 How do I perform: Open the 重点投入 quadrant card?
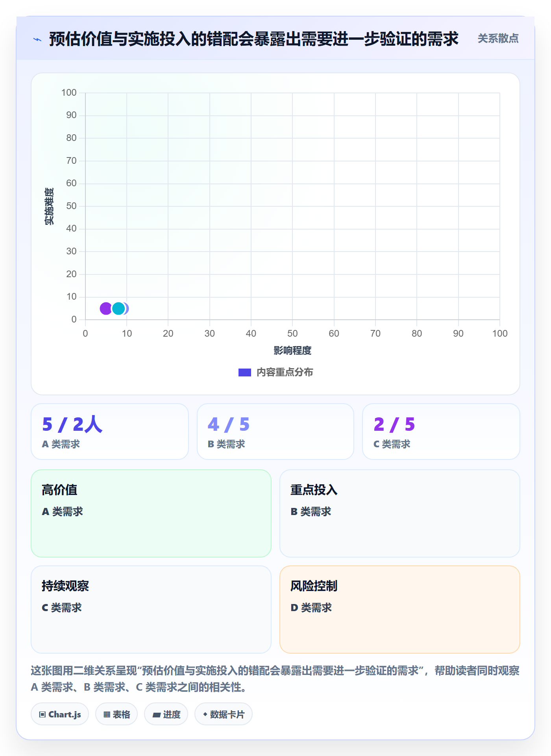[400, 513]
